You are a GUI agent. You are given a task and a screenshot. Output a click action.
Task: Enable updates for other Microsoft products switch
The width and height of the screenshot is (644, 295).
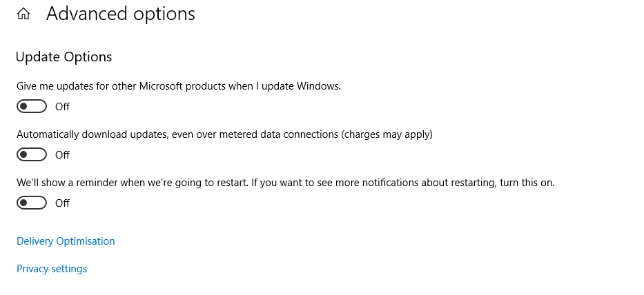pyautogui.click(x=32, y=107)
